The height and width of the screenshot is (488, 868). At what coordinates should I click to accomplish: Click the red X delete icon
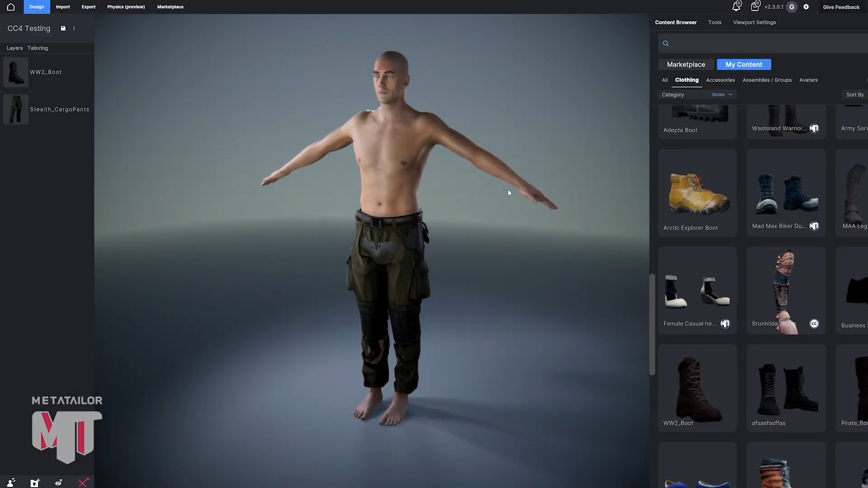83,483
